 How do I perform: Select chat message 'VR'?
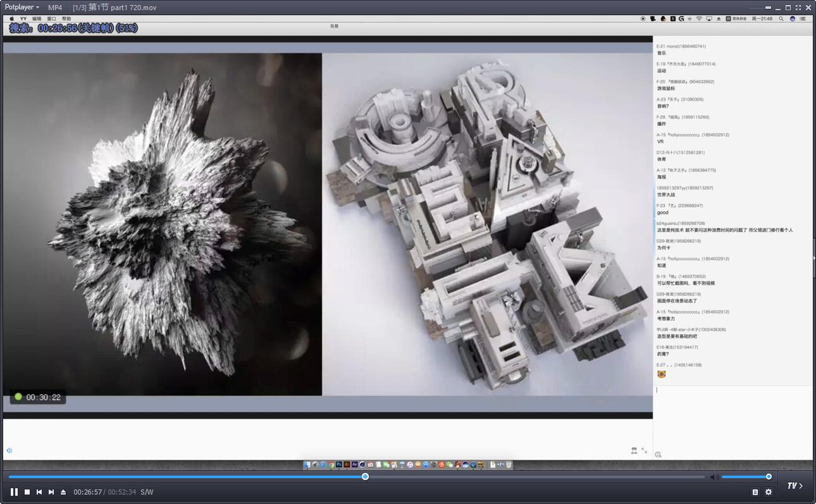click(x=660, y=142)
